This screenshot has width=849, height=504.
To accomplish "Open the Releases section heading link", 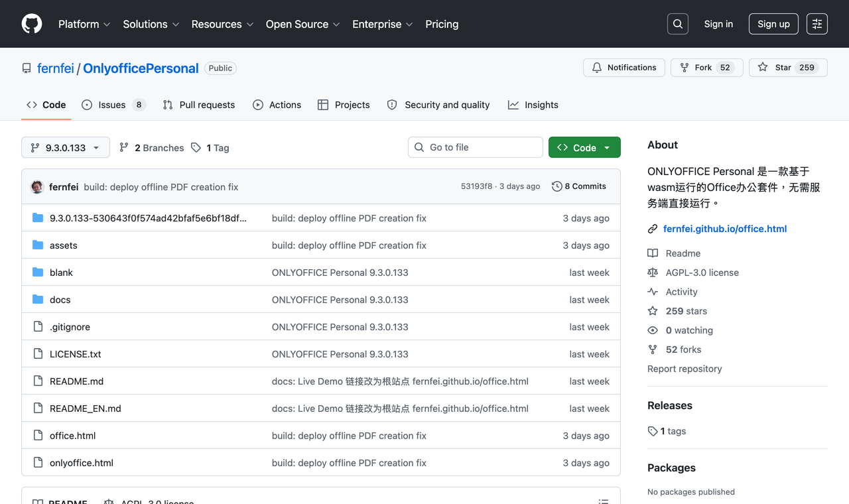I will [x=670, y=405].
